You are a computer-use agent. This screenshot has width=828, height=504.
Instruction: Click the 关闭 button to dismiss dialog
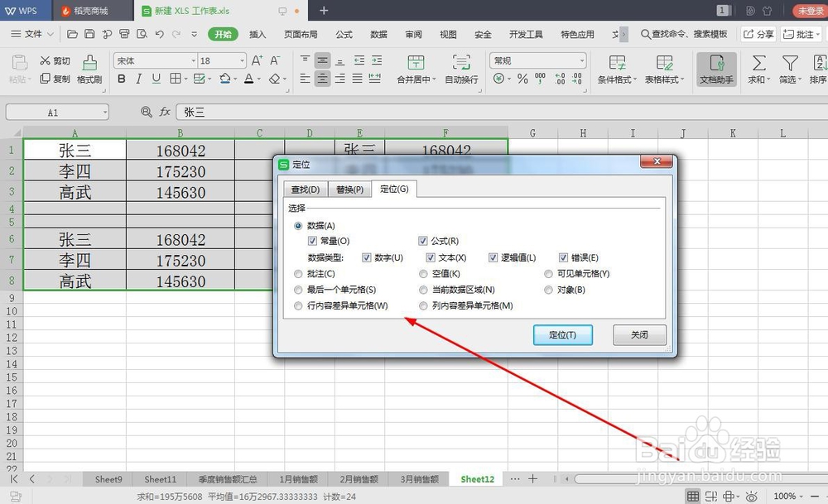638,334
